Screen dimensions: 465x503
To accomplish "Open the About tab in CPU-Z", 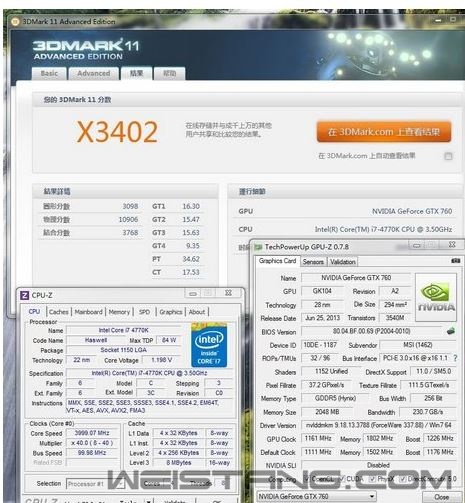I will [x=197, y=312].
